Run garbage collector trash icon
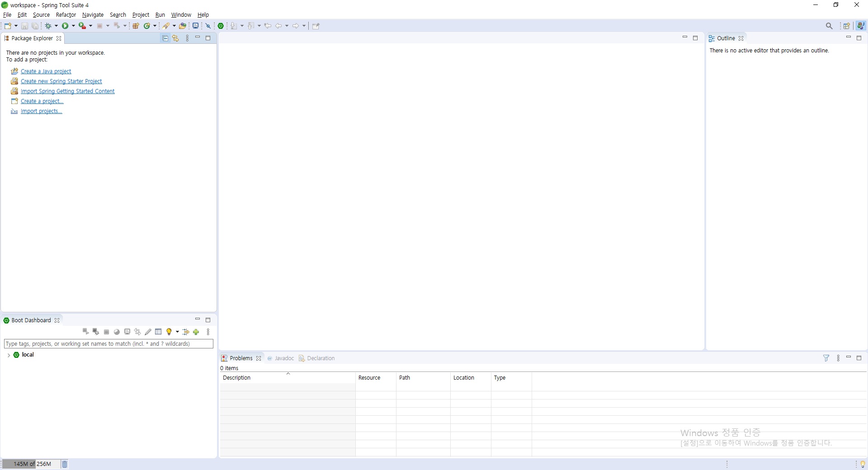The width and height of the screenshot is (868, 470). (64, 464)
